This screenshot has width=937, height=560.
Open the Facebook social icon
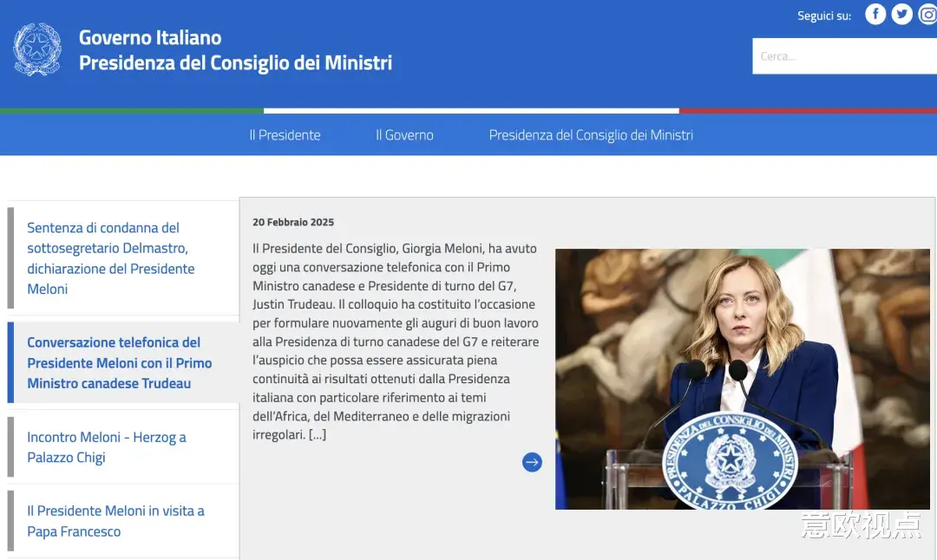tap(875, 15)
